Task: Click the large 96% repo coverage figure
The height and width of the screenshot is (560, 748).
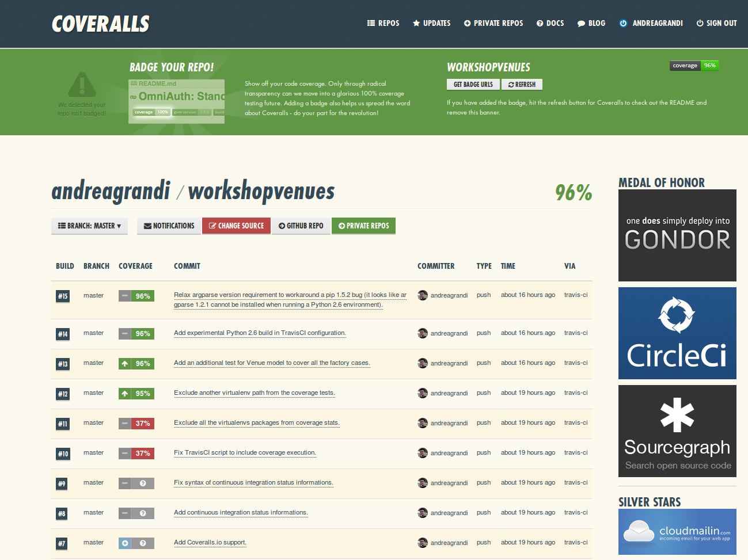Action: tap(574, 192)
